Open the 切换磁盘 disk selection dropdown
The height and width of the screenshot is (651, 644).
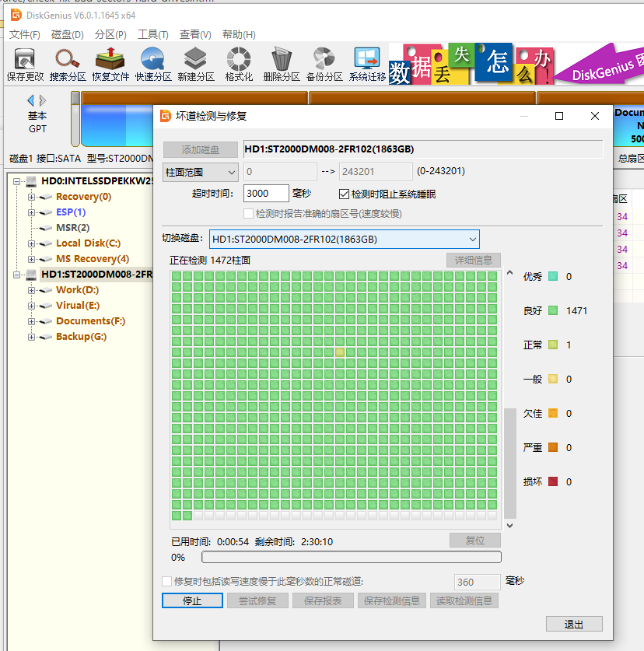coord(345,239)
